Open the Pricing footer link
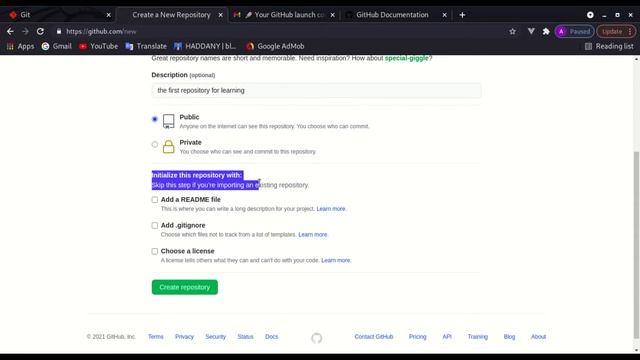Viewport: 640px width, 360px height. 418,337
